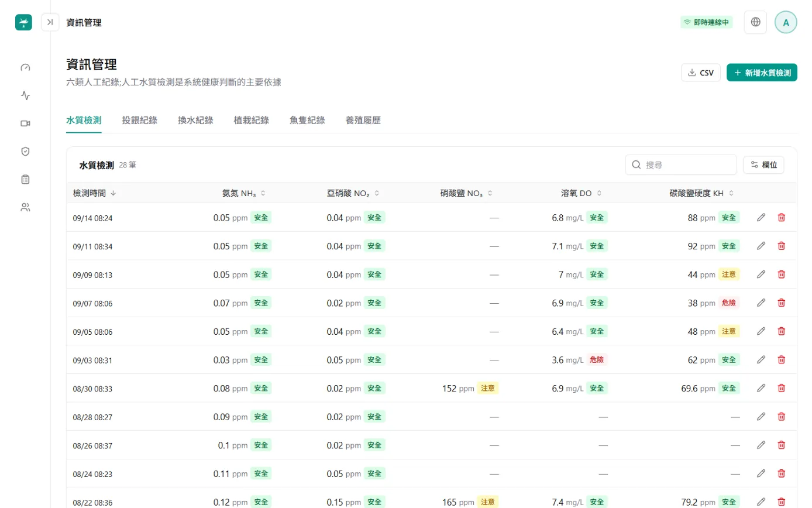Screen dimensions: 812x508
Task: Expand the sidebar with the arrow toggle
Action: 50,22
